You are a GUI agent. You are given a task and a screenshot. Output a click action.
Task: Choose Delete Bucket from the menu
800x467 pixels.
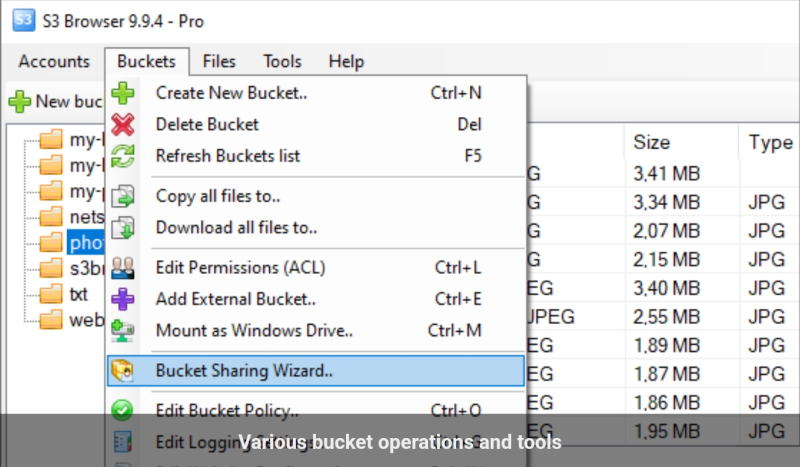tap(316, 125)
